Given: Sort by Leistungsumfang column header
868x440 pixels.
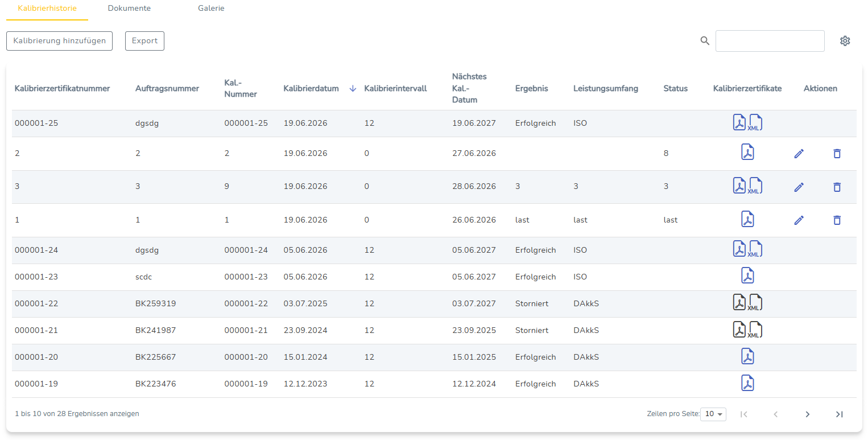Looking at the screenshot, I should click(x=606, y=88).
